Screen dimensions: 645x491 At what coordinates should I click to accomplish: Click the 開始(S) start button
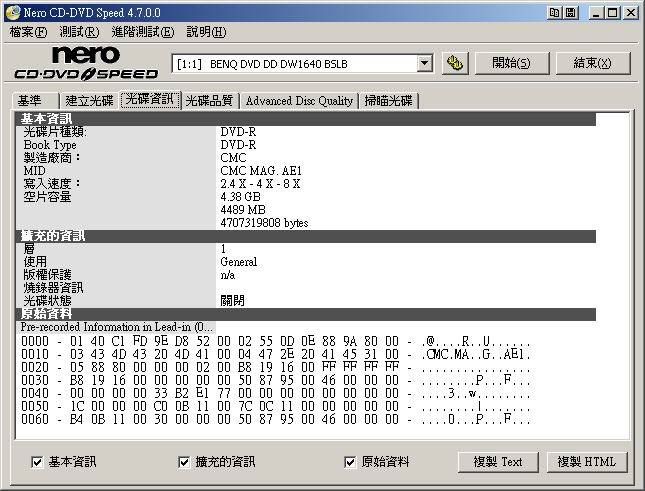pyautogui.click(x=511, y=63)
